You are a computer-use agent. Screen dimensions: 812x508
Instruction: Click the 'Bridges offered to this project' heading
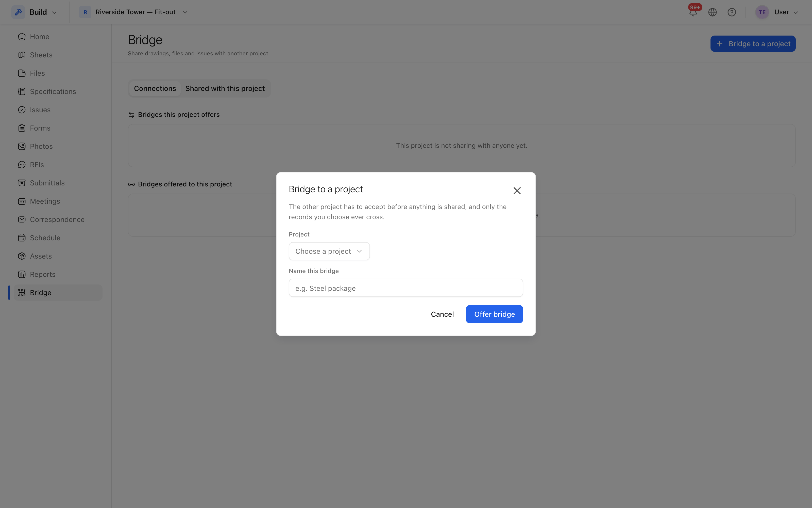[185, 184]
